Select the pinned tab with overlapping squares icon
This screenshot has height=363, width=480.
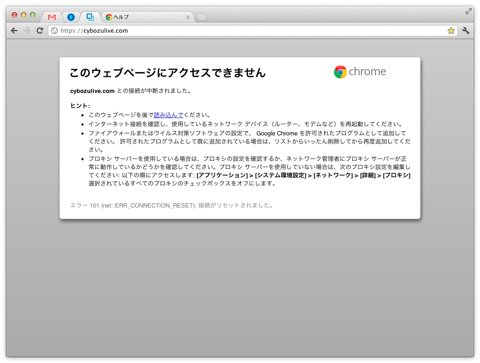tap(90, 17)
